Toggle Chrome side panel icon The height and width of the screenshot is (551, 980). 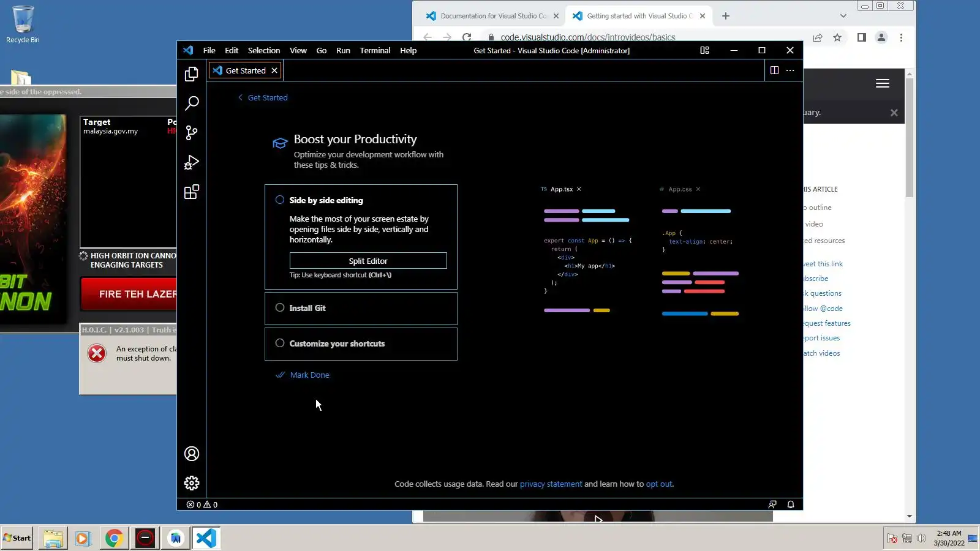pos(862,37)
